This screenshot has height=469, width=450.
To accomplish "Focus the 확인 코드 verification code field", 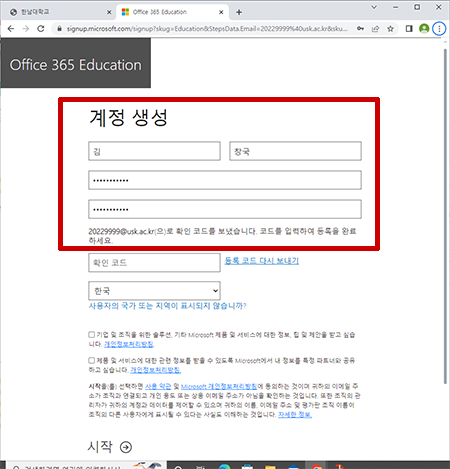I will pos(154,263).
